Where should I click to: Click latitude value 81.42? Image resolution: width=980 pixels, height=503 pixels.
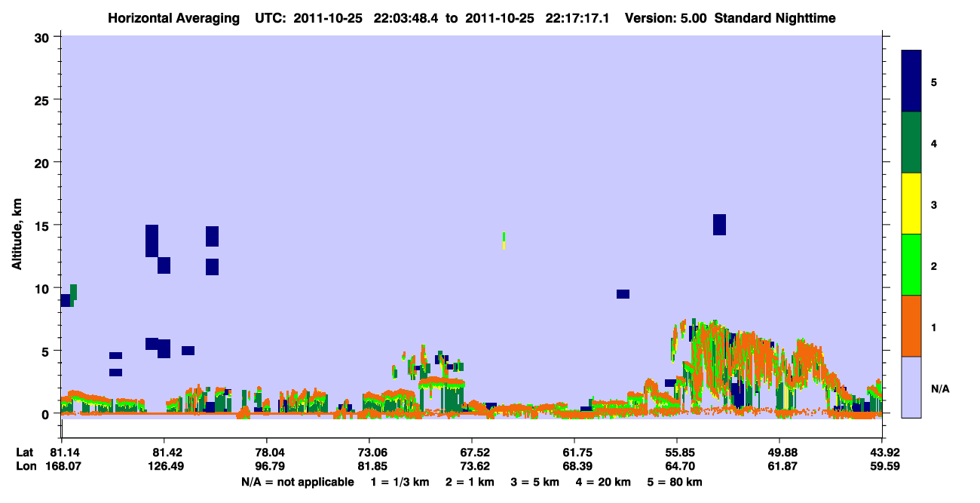point(164,452)
